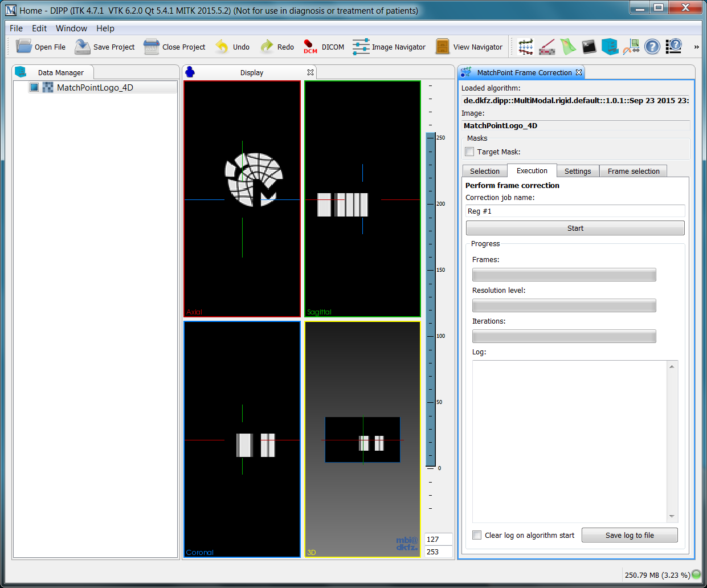Viewport: 707px width, 588px height.
Task: Click the Correction job name field
Action: pyautogui.click(x=575, y=211)
